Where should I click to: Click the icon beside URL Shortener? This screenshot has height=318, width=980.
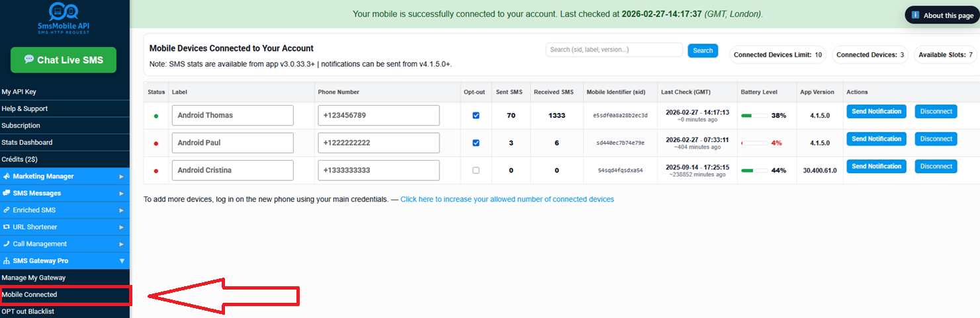(7, 227)
